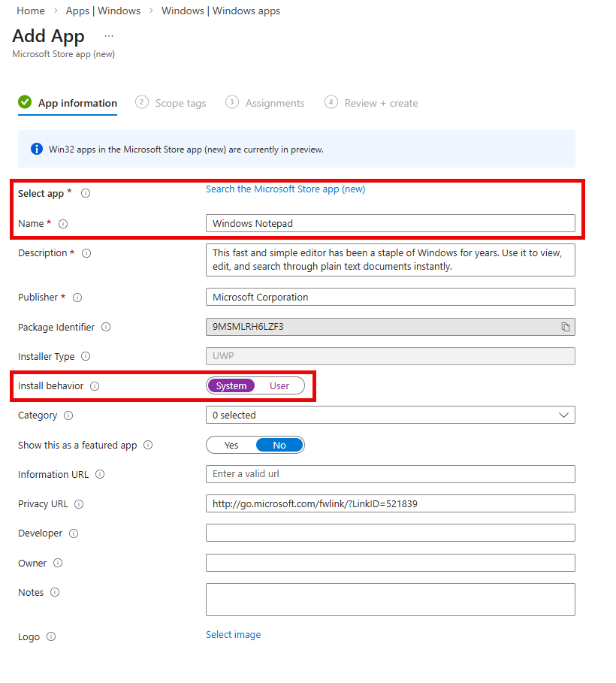Click the info icon next to Select app
The image size is (616, 683).
click(x=86, y=193)
